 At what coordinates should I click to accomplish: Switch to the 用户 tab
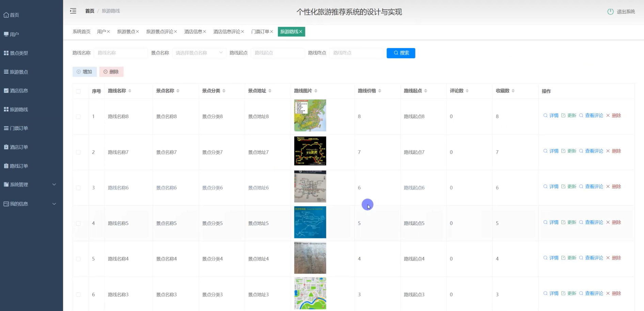pyautogui.click(x=101, y=32)
